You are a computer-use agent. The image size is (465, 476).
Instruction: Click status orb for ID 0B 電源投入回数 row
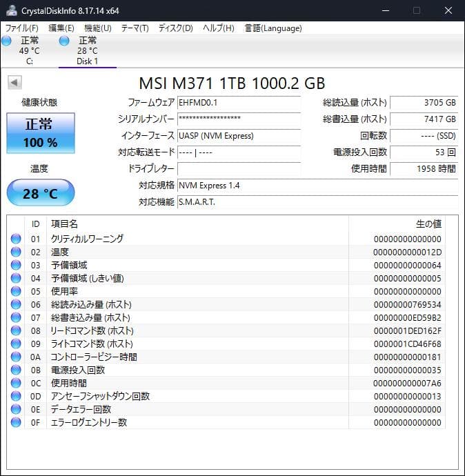pos(16,370)
